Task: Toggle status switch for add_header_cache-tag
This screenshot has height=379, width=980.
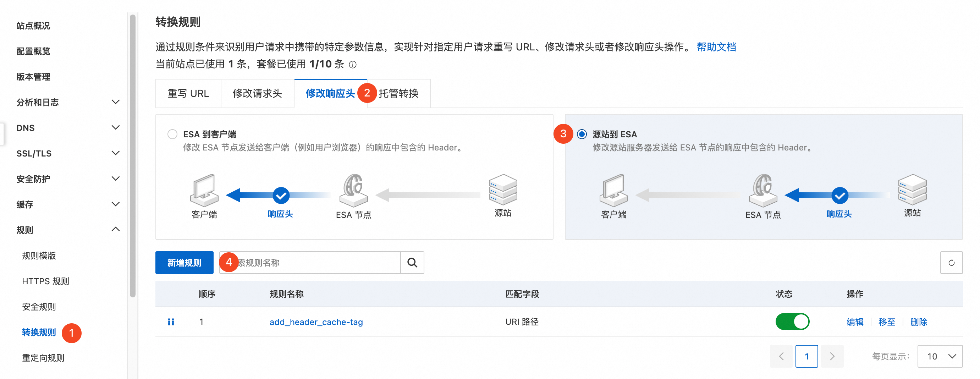Action: point(792,322)
